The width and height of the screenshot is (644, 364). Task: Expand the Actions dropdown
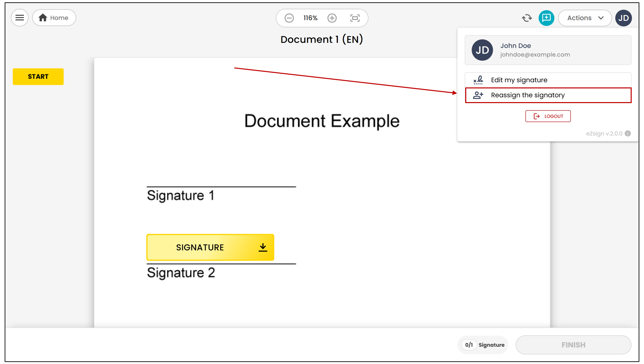point(585,18)
